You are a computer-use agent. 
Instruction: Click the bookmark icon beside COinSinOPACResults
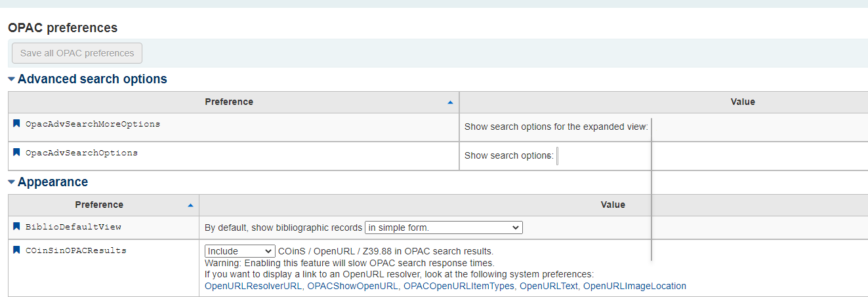point(17,250)
